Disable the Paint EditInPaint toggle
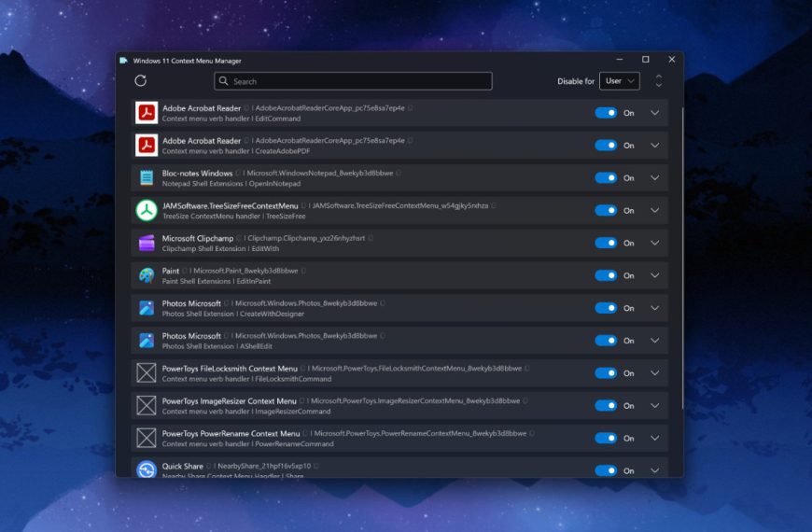The width and height of the screenshot is (812, 532). (606, 275)
